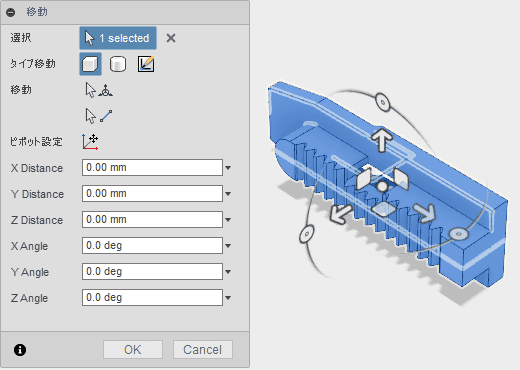Click the left rotation handle on arc
Viewport: 520px width, 370px height.
pos(306,234)
